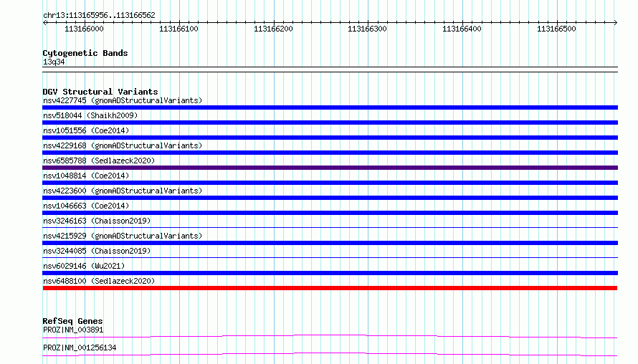The height and width of the screenshot is (364, 638).
Task: Open variant nsv6488100 (Sedlazeck2020) label
Action: [x=99, y=281]
